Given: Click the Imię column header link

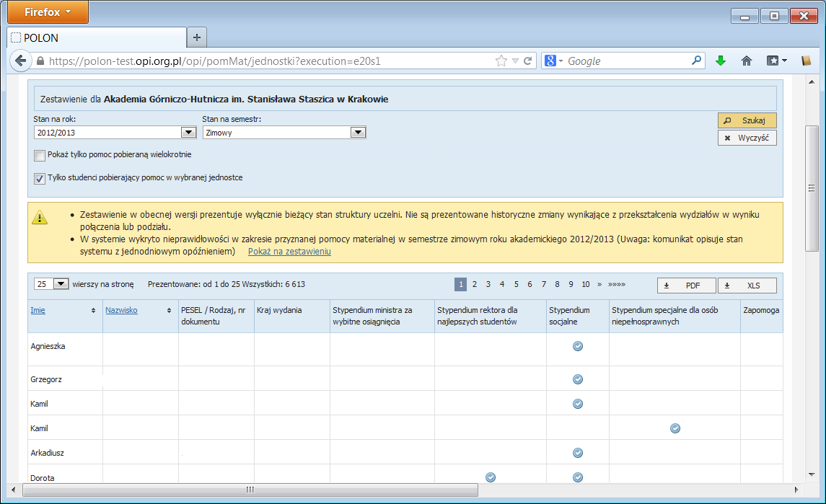Looking at the screenshot, I should (x=38, y=310).
